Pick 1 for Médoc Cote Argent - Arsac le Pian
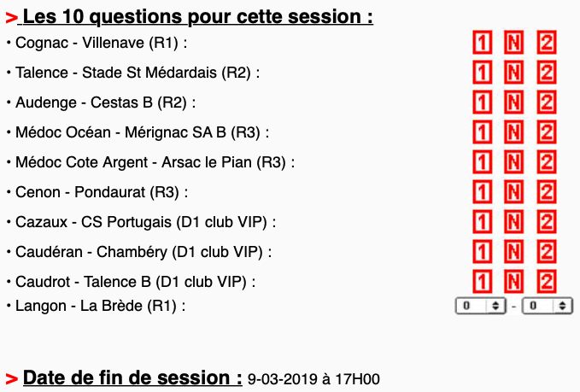 coord(483,162)
